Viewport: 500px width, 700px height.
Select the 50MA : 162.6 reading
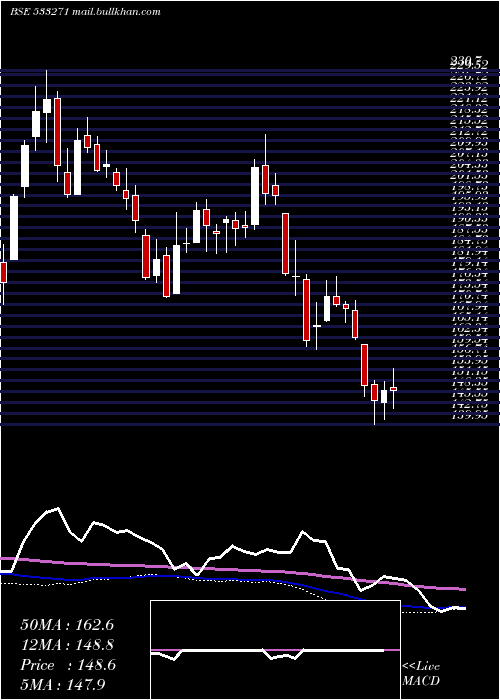(67, 625)
